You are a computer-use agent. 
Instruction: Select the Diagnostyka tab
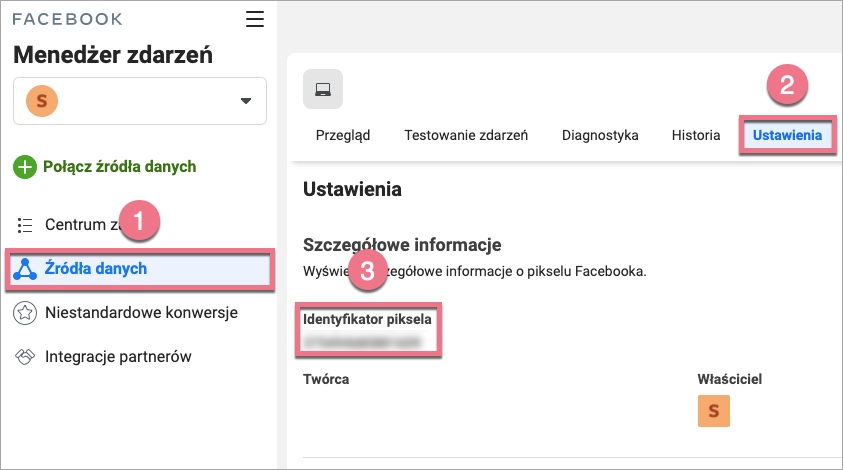(x=600, y=135)
